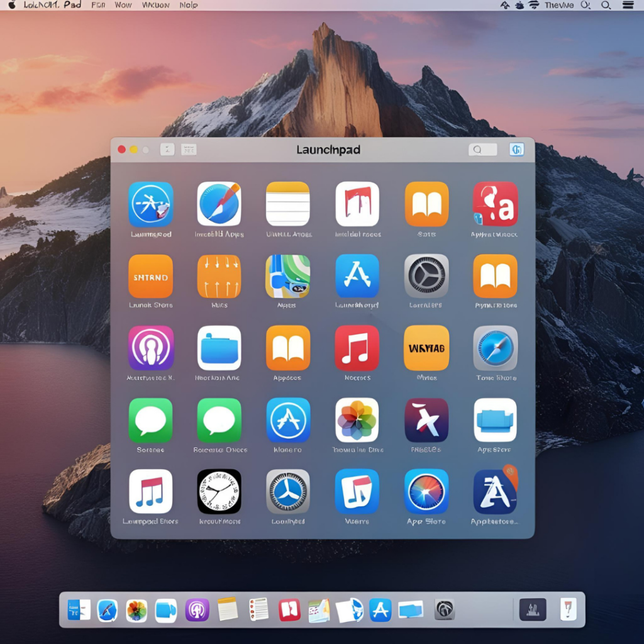Click the toolbar button left of the grid view button

(167, 150)
